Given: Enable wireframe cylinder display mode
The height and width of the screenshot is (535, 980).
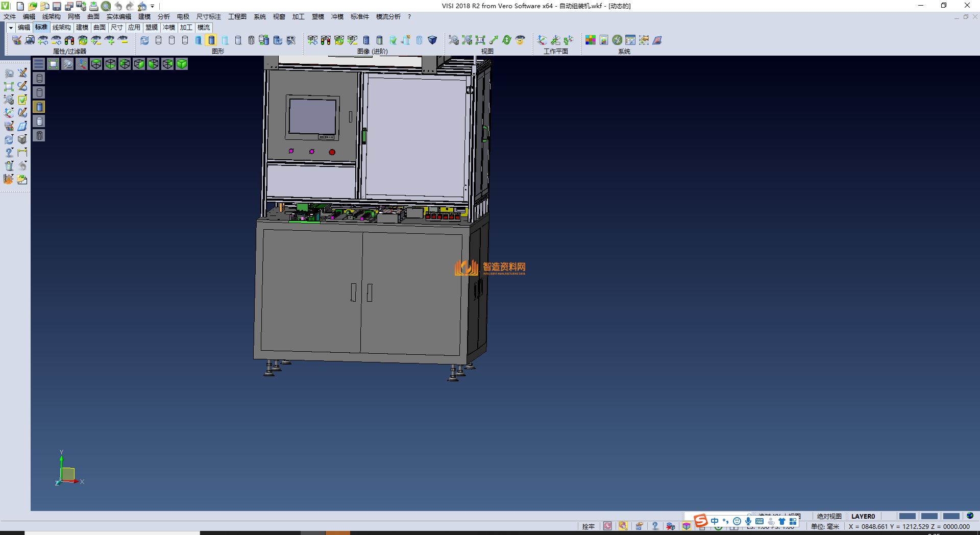Looking at the screenshot, I should click(x=158, y=40).
